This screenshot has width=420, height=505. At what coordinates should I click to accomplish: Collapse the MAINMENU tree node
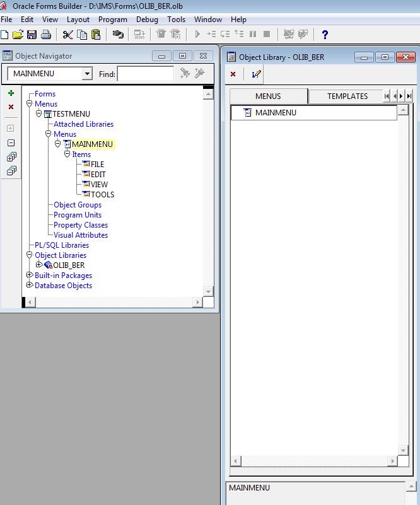click(x=57, y=144)
